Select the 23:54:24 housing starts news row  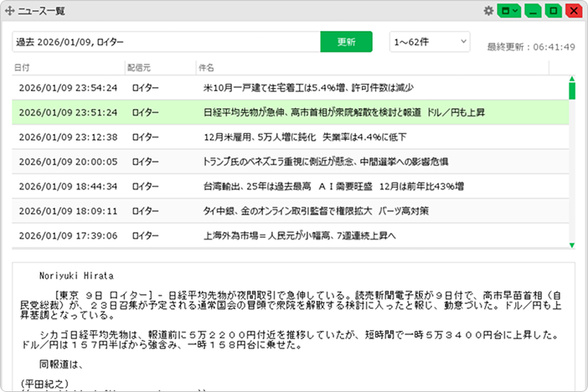(291, 88)
